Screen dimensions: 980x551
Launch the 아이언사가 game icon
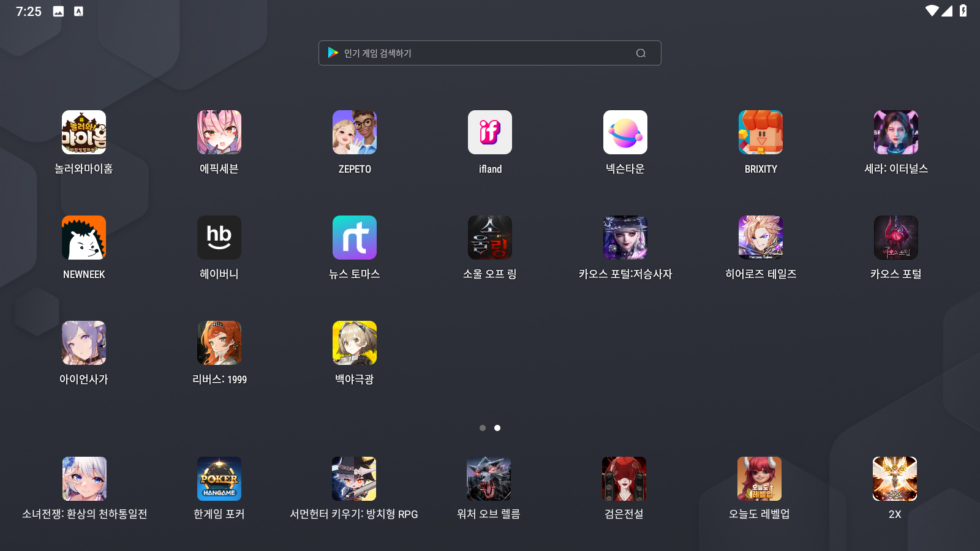click(84, 343)
